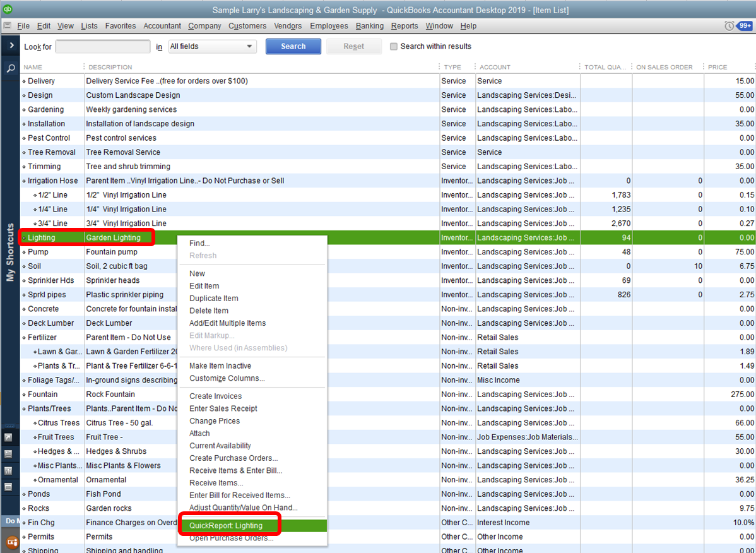Click the calculator-style icon in left sidebar
756x553 pixels.
point(9,454)
